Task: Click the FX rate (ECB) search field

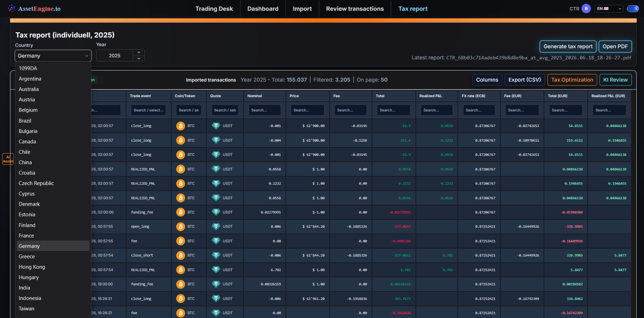Action: point(479,110)
